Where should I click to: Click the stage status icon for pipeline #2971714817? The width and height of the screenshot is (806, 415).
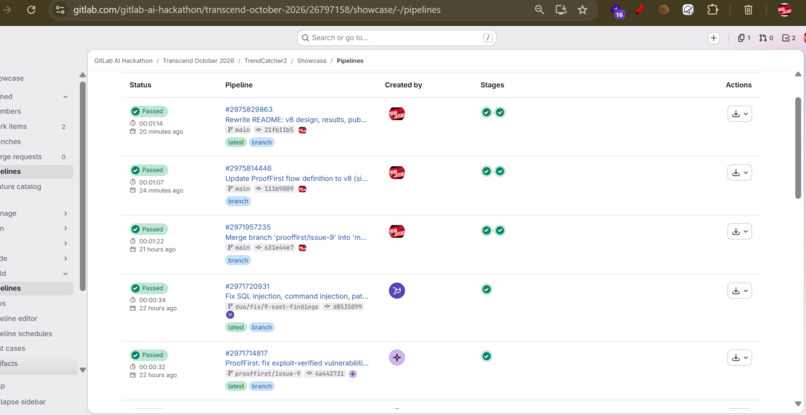pyautogui.click(x=486, y=356)
